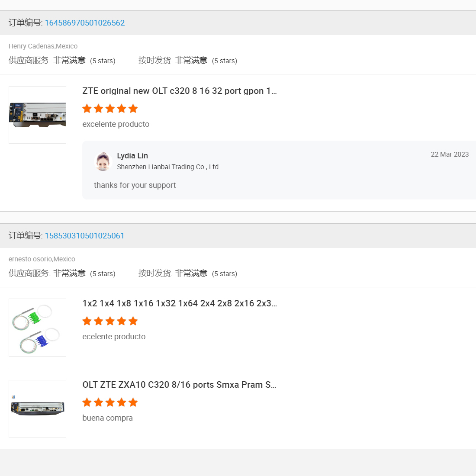The height and width of the screenshot is (476, 476).
Task: Click the '1x2 1x4 1x8 1x16' product title
Action: tap(179, 303)
